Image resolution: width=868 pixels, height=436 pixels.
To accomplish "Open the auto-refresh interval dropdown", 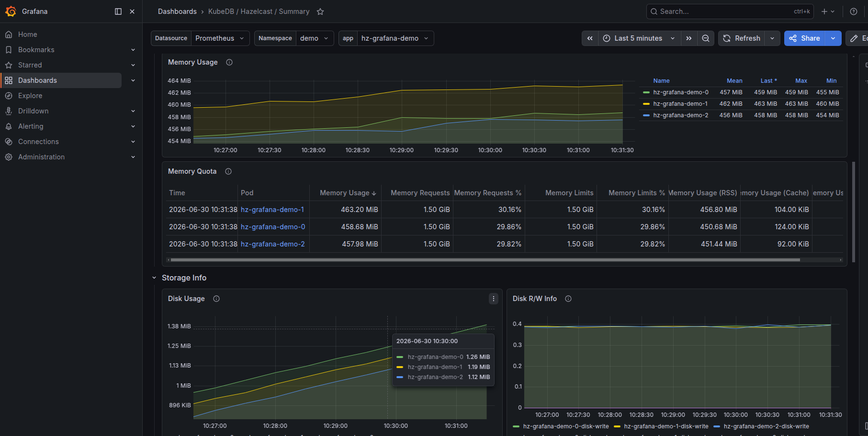I will point(772,38).
